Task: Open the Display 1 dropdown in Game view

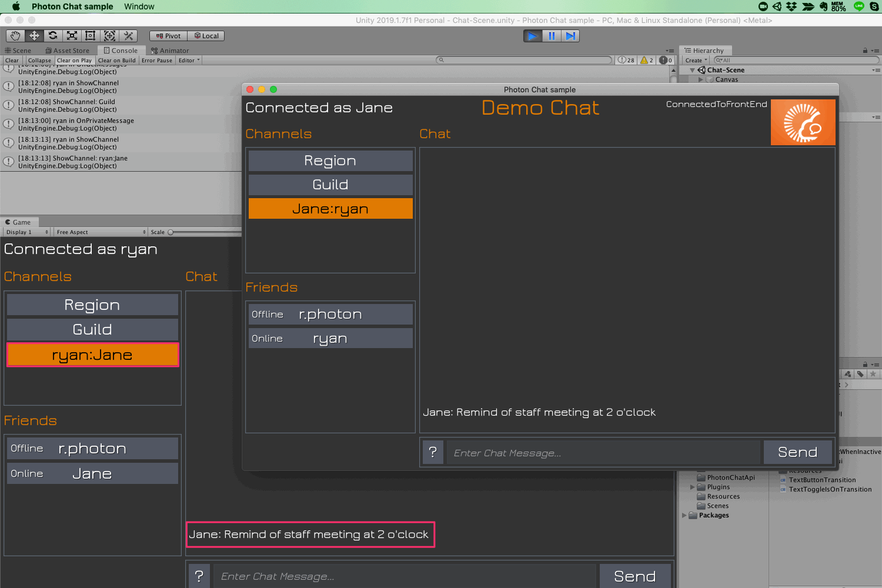Action: [26, 232]
